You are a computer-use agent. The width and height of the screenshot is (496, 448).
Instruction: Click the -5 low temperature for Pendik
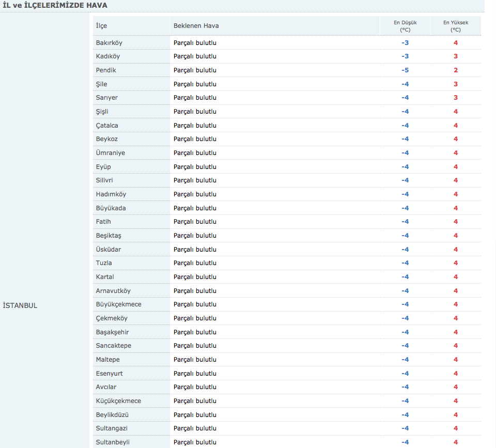coord(405,70)
